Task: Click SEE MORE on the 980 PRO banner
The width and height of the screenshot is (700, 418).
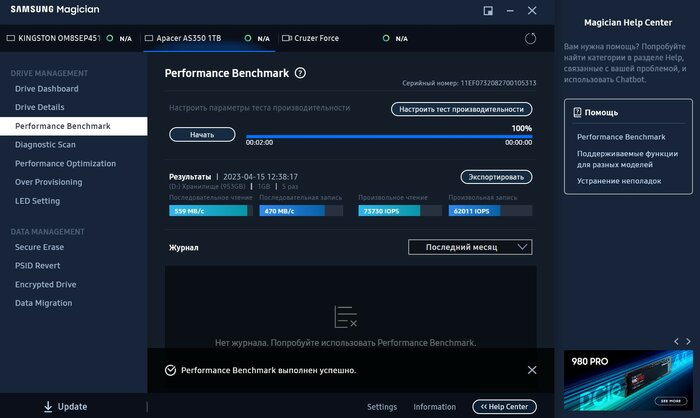Action: [x=671, y=401]
